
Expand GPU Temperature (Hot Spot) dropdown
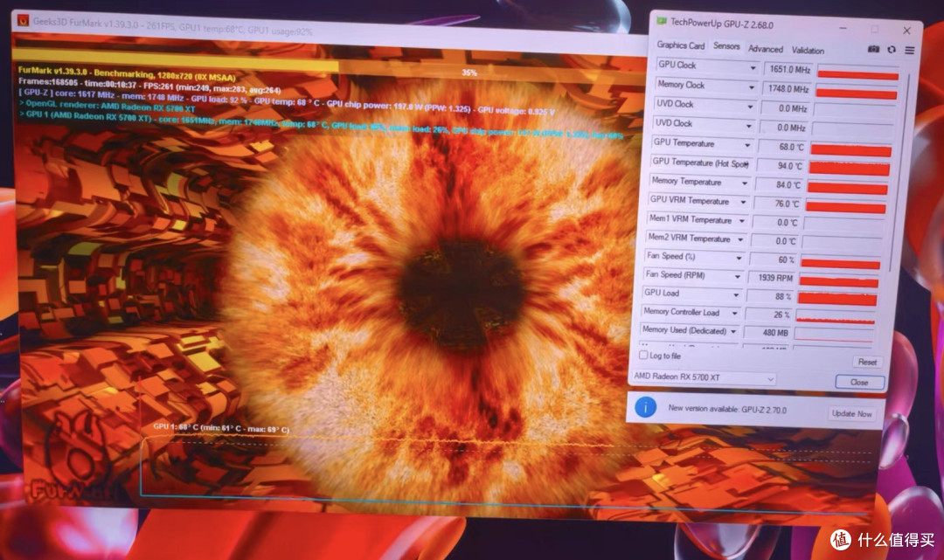[746, 163]
